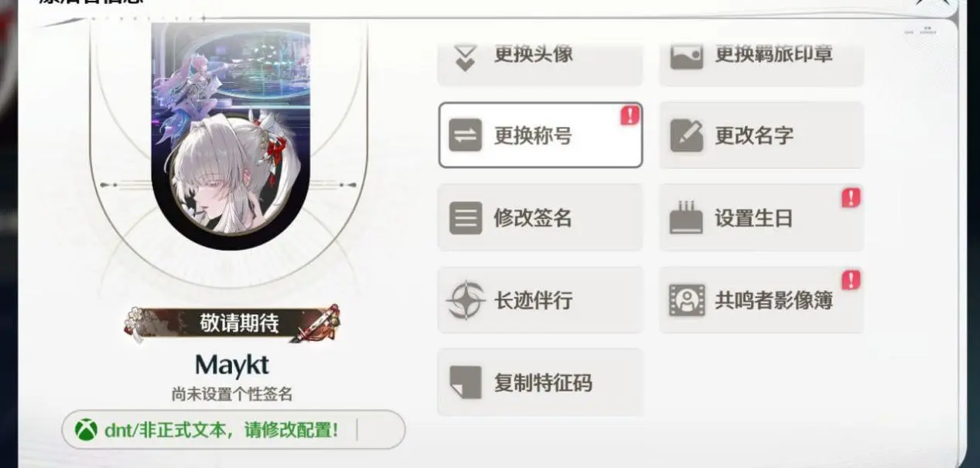Click the lines icon on 修改签名
Viewport: 980px width, 468px height.
(466, 218)
